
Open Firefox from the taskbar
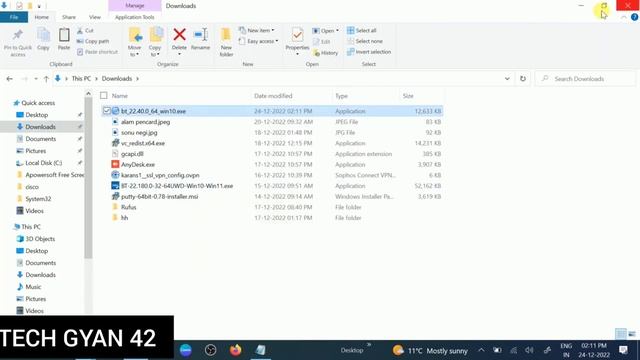(x=236, y=350)
